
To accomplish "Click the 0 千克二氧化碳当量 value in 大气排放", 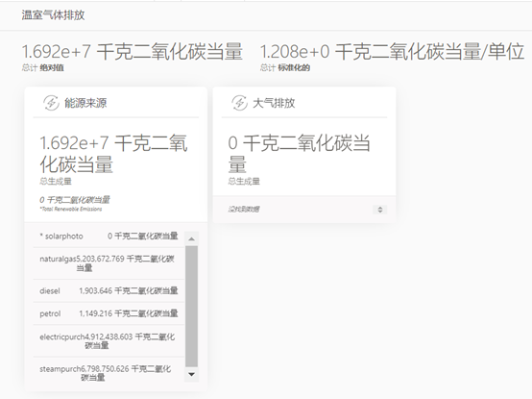I will click(299, 154).
